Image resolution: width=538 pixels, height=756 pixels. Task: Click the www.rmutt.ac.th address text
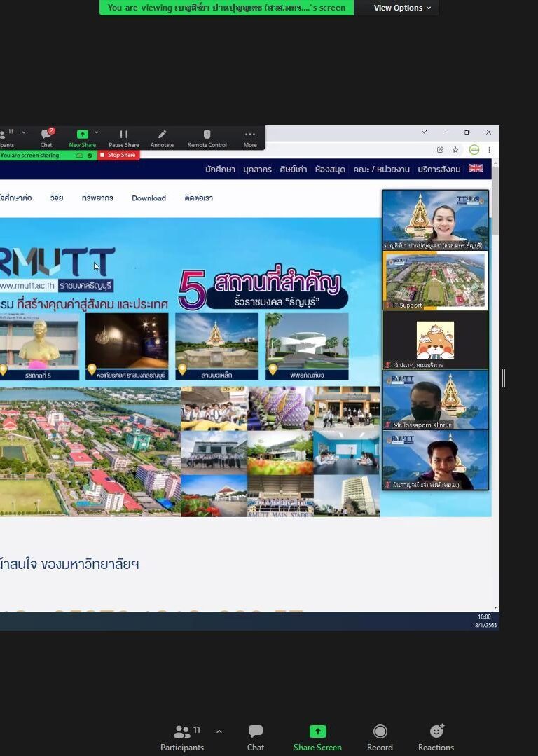tap(27, 285)
